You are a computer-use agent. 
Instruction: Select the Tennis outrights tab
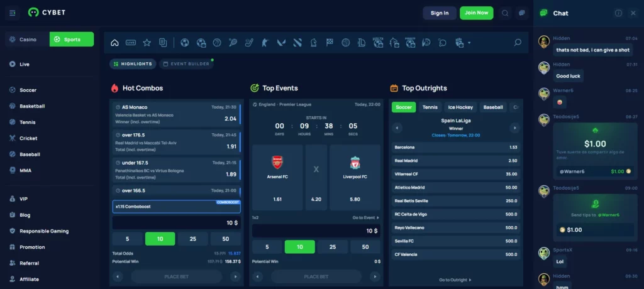click(x=430, y=107)
